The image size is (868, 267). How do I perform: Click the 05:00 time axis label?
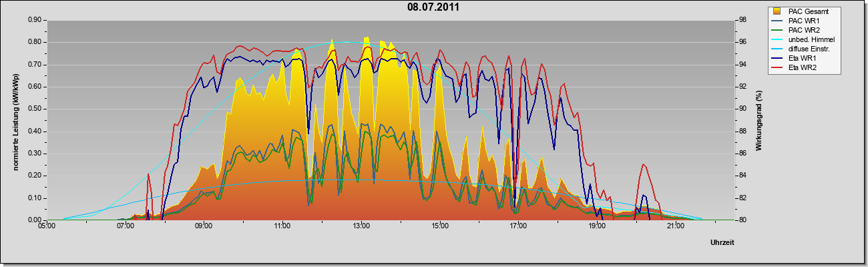pos(47,228)
